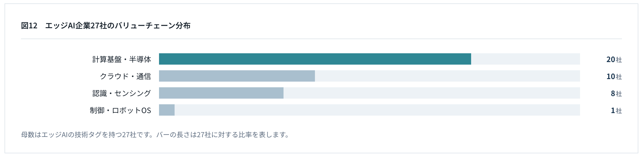Click the empty track of 認識・センシング bar
Image resolution: width=644 pixels, height=157 pixels.
pos(432,93)
